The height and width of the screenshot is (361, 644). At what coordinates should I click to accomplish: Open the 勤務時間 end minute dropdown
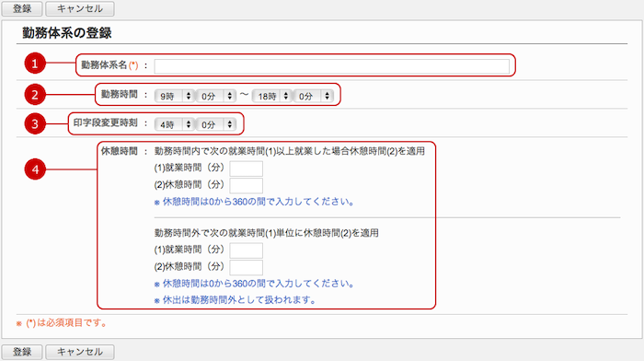(x=314, y=96)
